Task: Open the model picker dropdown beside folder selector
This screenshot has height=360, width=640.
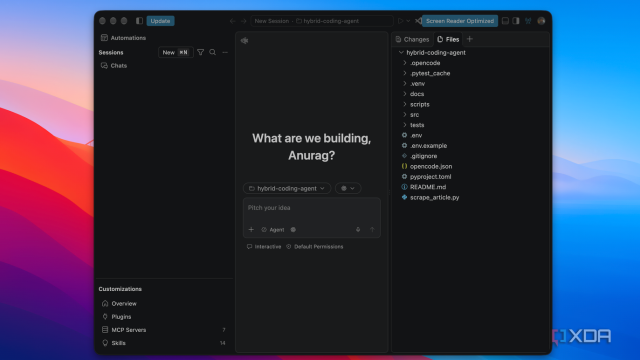Action: click(348, 188)
